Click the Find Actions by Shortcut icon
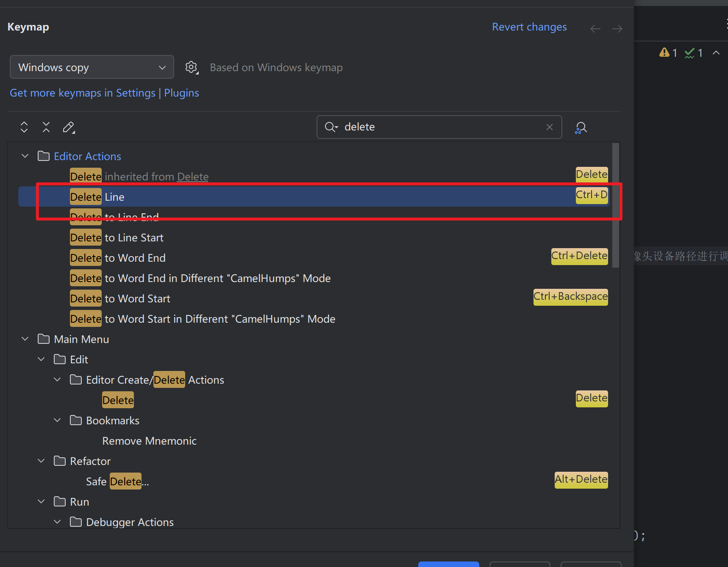Screen dimensions: 728x567 [581, 127]
